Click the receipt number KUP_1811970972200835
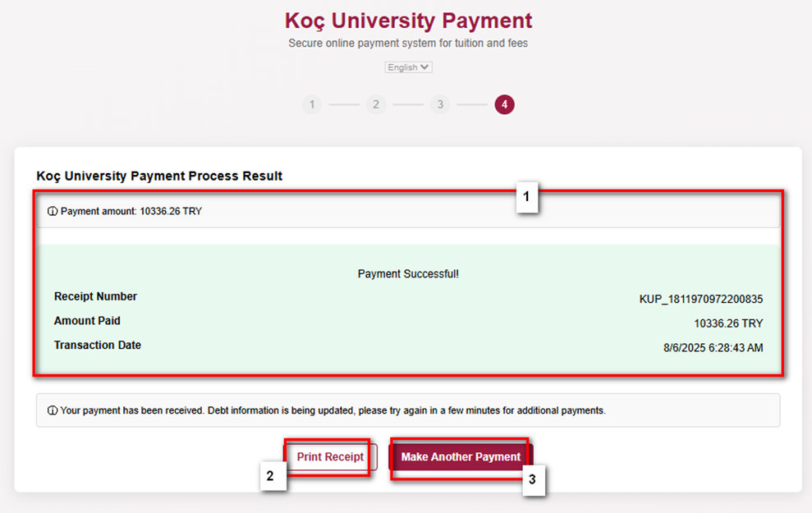Image resolution: width=812 pixels, height=513 pixels. click(700, 300)
